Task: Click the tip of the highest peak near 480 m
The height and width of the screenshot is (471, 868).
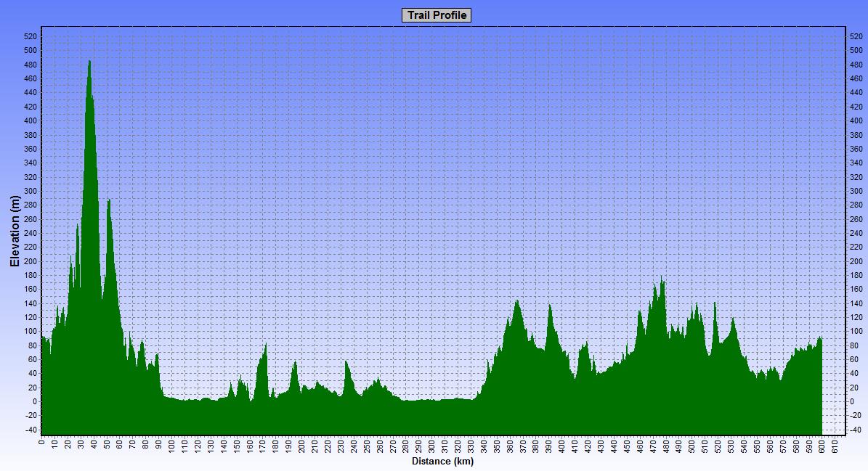Action: (89, 61)
